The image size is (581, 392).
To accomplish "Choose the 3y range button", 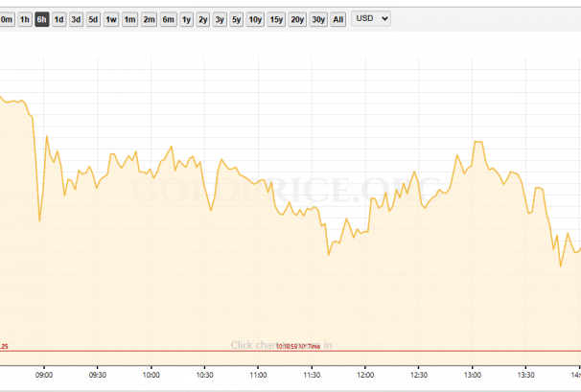I will tap(220, 19).
